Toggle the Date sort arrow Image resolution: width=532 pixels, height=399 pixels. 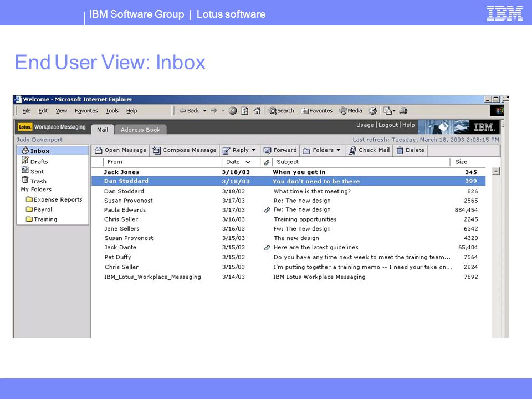(248, 162)
